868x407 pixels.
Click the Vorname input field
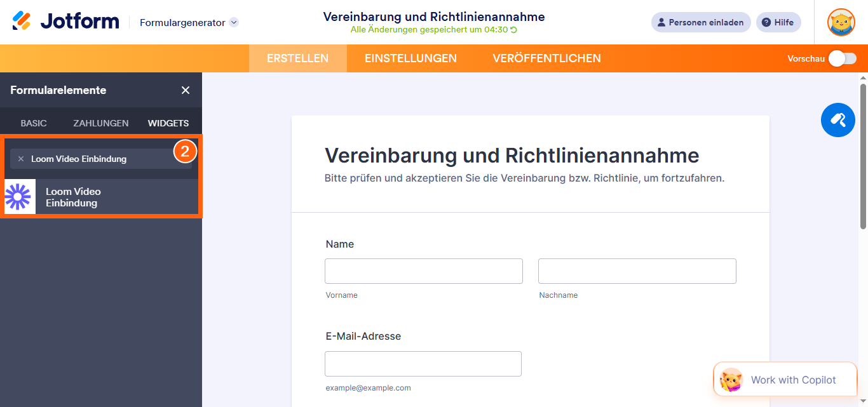(x=423, y=270)
